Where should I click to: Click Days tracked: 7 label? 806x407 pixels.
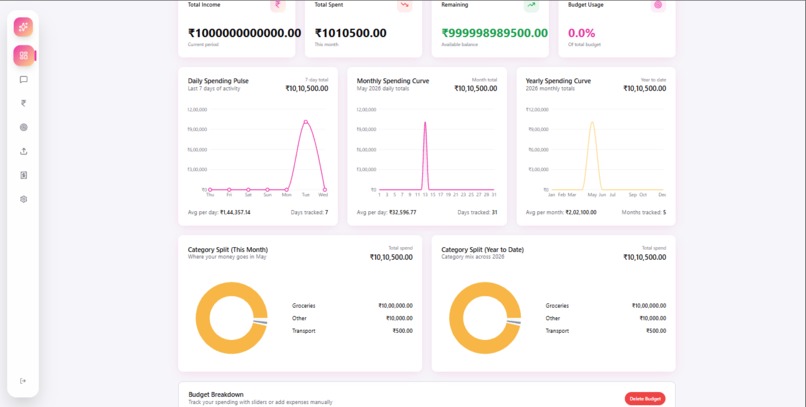[309, 212]
